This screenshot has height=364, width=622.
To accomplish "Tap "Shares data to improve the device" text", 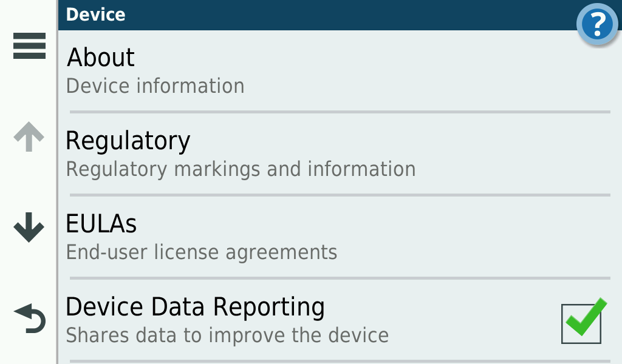I will coord(227,335).
